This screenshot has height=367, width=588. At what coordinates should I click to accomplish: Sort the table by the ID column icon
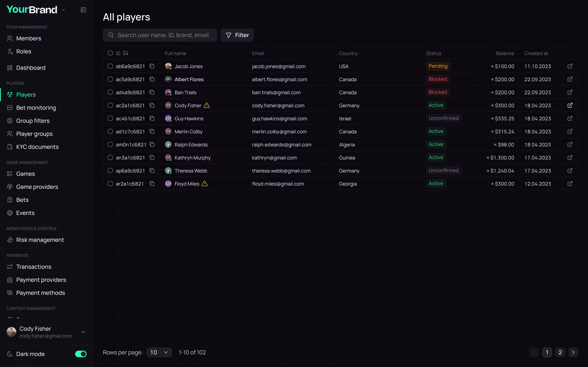point(126,53)
